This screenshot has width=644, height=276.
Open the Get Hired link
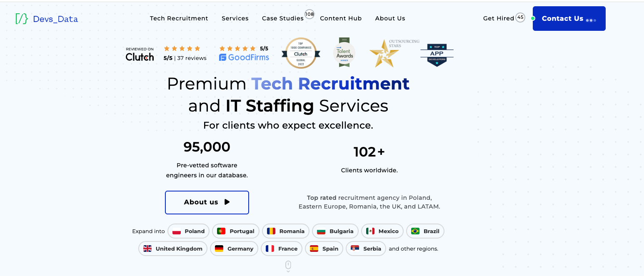coord(499,18)
